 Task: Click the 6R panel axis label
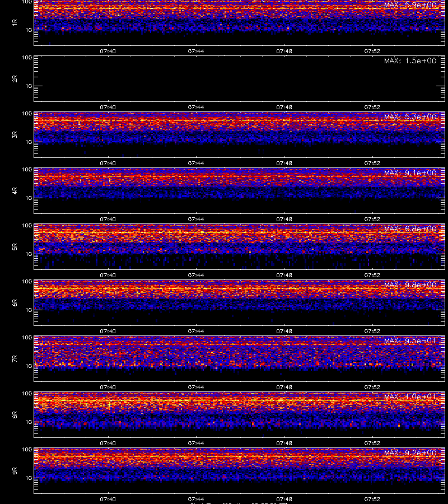[15, 302]
